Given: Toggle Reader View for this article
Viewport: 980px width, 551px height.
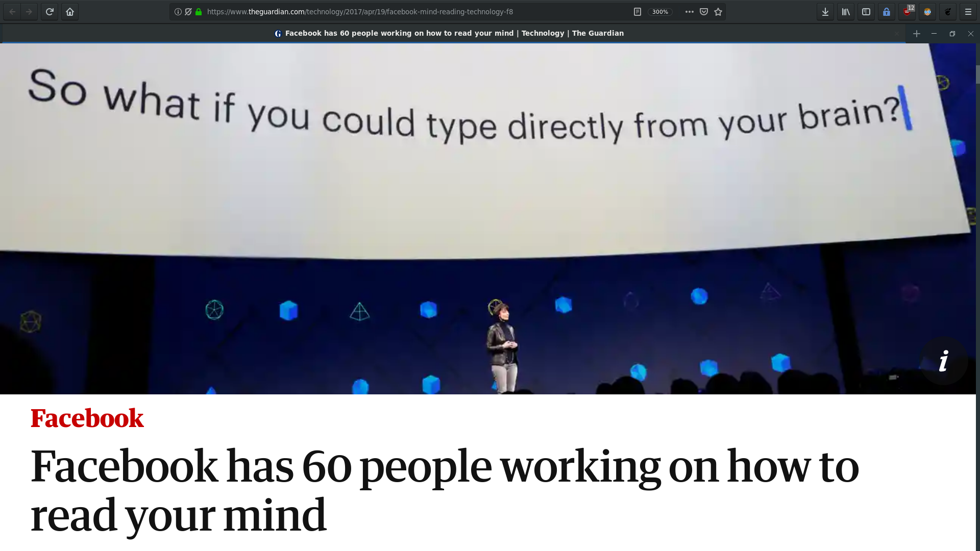Looking at the screenshot, I should click(x=638, y=12).
